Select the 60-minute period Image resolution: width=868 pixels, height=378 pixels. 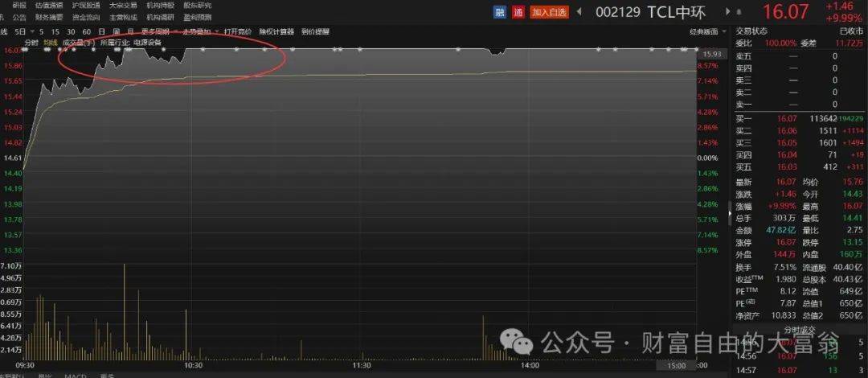pos(86,31)
